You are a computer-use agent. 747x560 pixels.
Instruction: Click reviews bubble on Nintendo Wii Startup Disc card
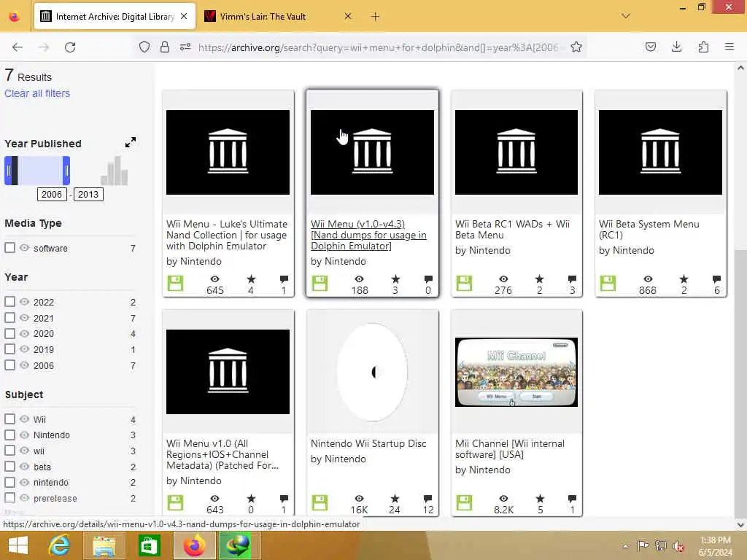coord(427,499)
